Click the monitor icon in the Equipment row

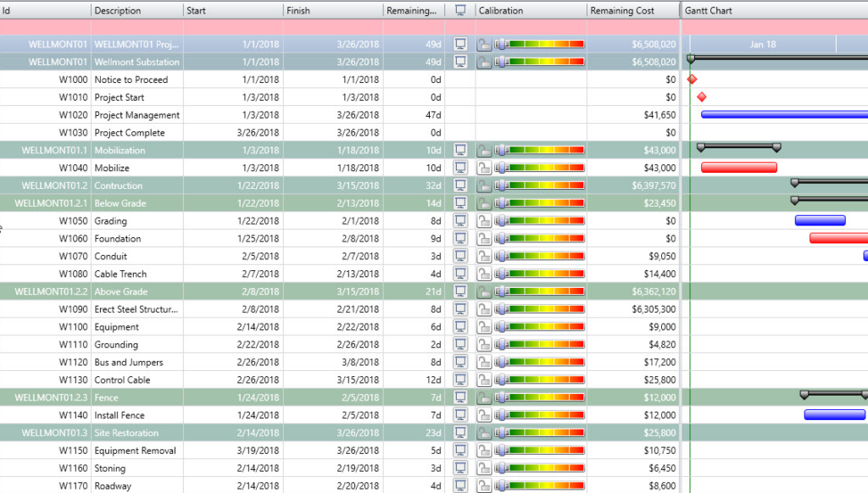click(461, 327)
